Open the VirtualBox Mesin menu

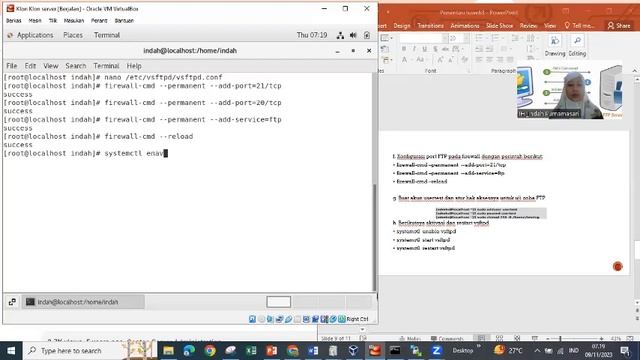[x=35, y=20]
